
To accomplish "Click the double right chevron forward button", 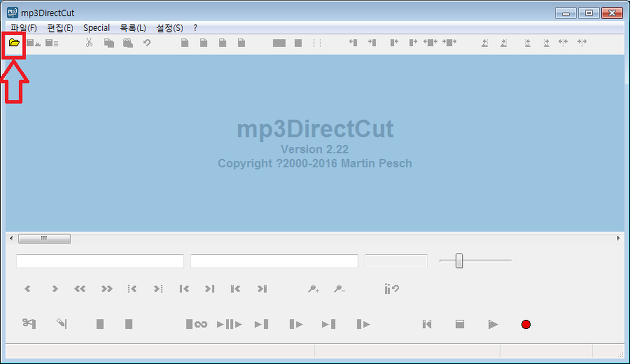I will [106, 288].
